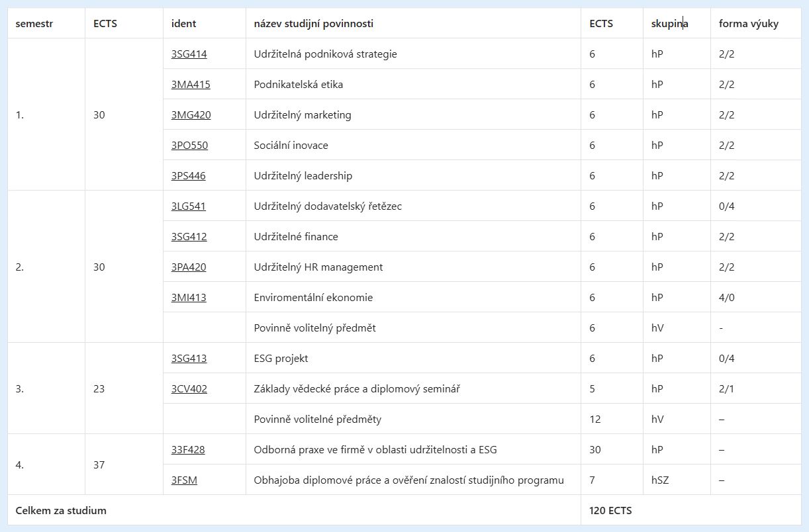Click semester ECTS total '23'
The width and height of the screenshot is (809, 532).
tap(99, 389)
